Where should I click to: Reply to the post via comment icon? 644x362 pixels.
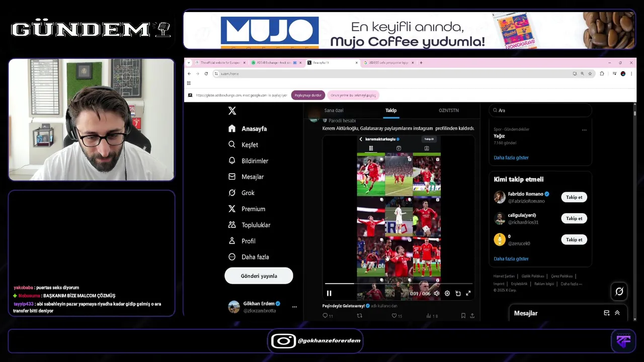tap(325, 316)
